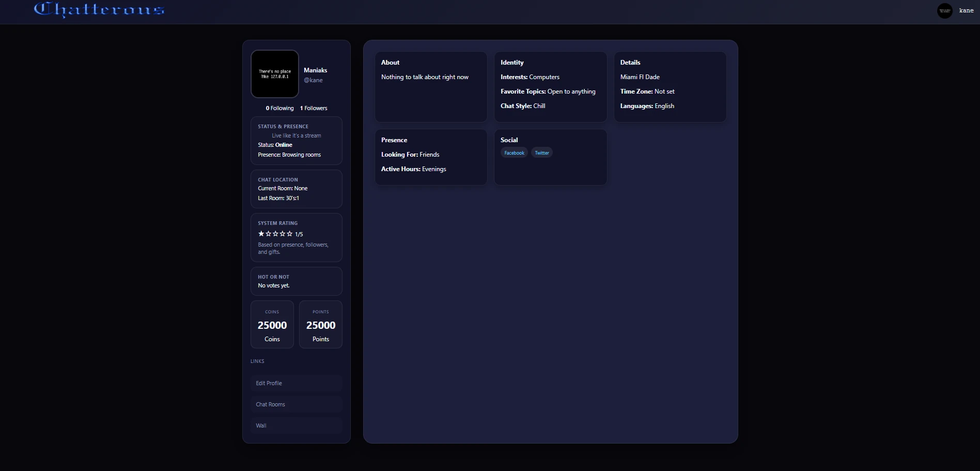Screen dimensions: 980x471
Task: Open the kane account avatar in the top bar
Action: pos(944,10)
